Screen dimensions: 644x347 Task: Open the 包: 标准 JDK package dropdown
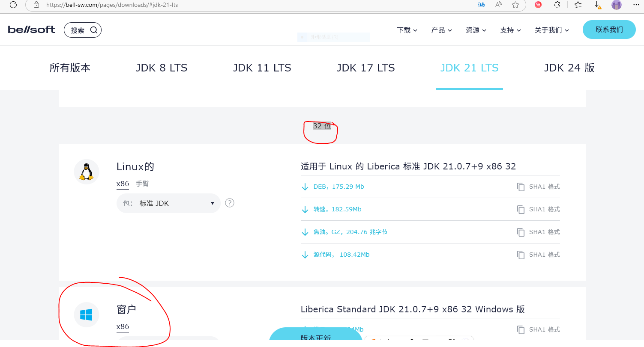click(168, 203)
